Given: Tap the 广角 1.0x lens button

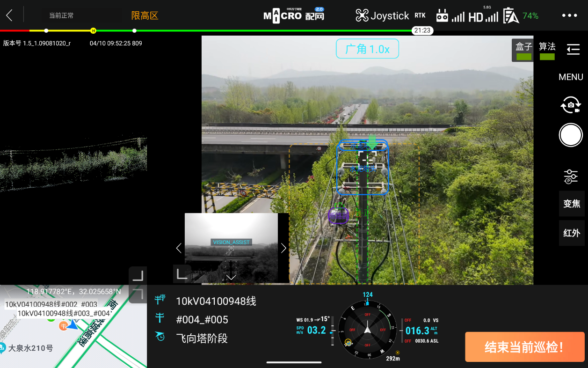Looking at the screenshot, I should click(x=367, y=49).
